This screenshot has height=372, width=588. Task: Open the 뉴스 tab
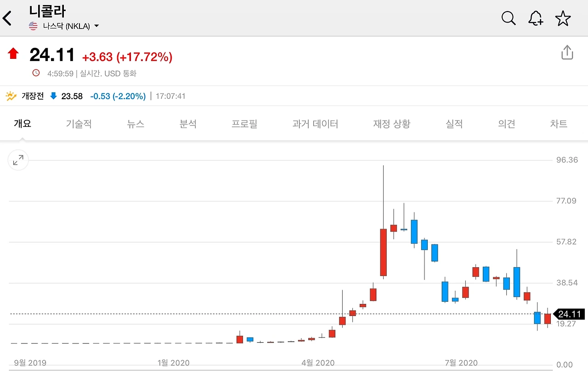click(136, 124)
